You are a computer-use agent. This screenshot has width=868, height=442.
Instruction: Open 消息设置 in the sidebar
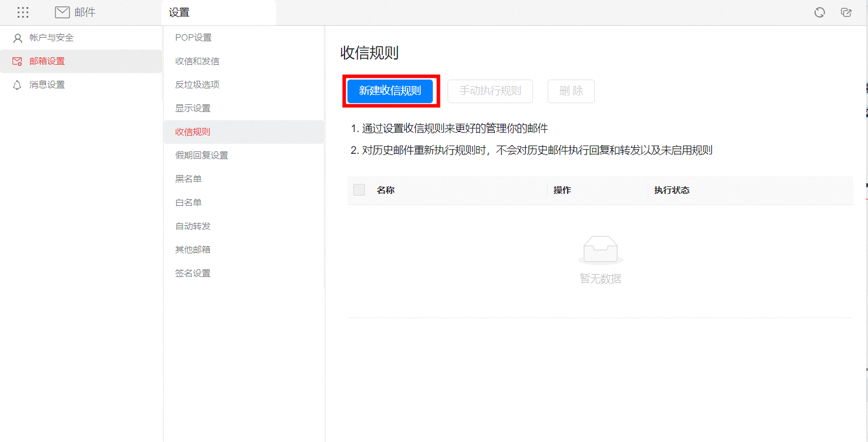(81, 85)
